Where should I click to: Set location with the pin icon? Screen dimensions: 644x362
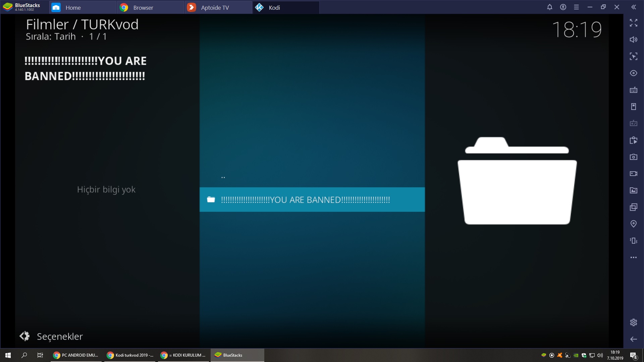[634, 224]
